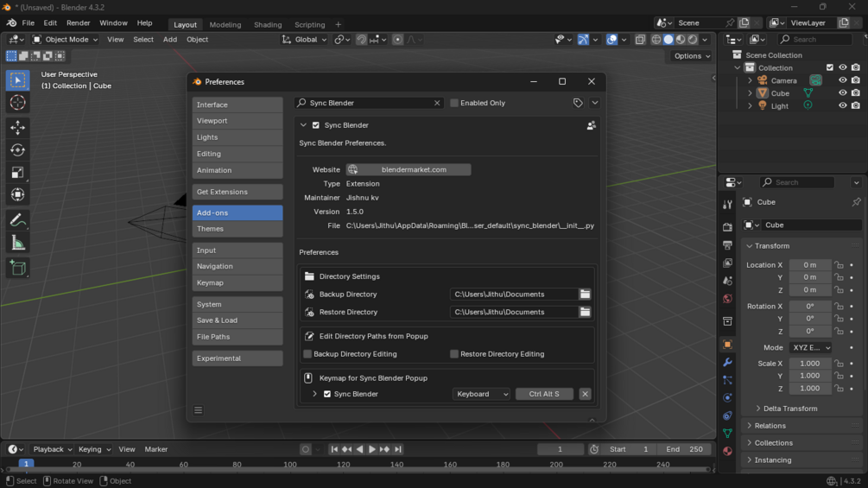Open the Playback dropdown in timeline
The width and height of the screenshot is (868, 488).
53,449
